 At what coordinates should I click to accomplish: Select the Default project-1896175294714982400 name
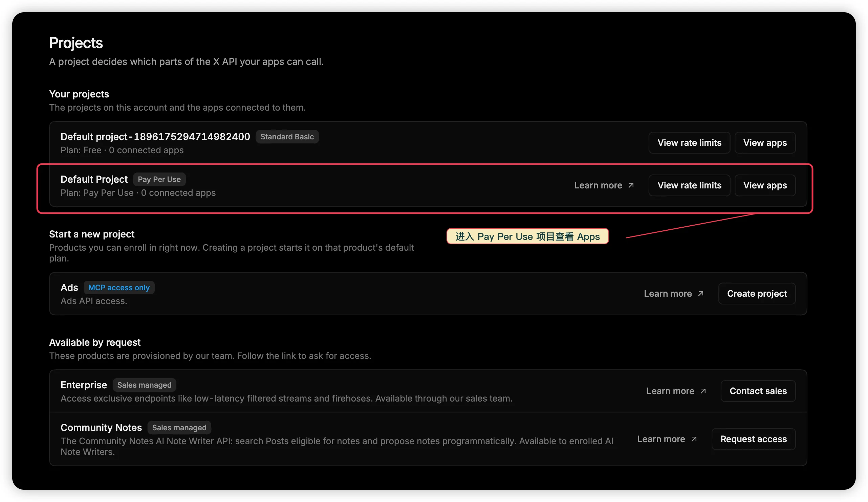pos(155,137)
